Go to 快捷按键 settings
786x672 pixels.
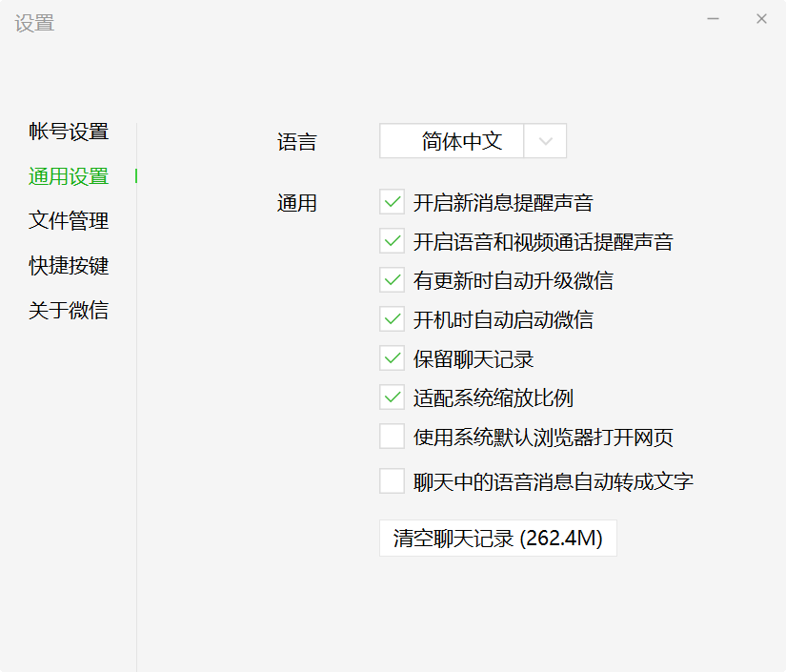click(x=69, y=265)
